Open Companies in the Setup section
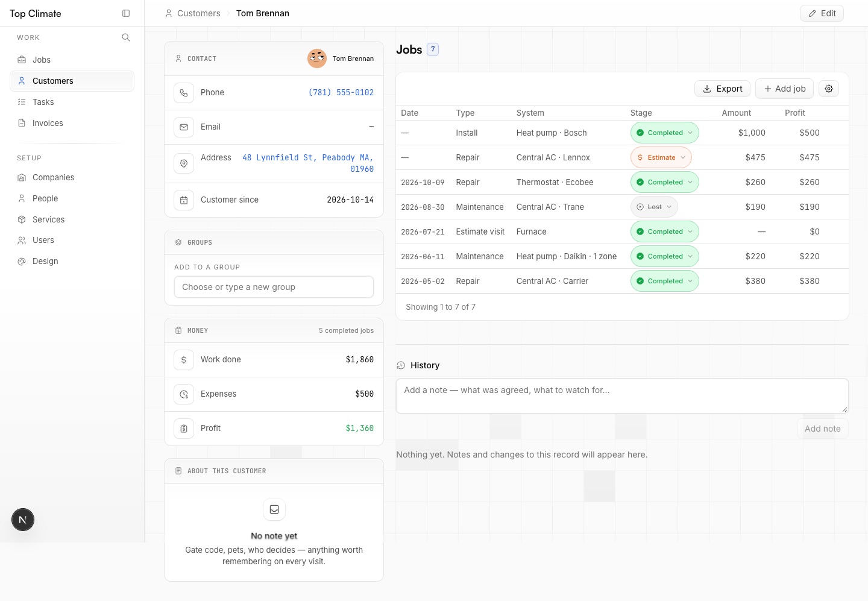The height and width of the screenshot is (601, 868). coord(72,177)
